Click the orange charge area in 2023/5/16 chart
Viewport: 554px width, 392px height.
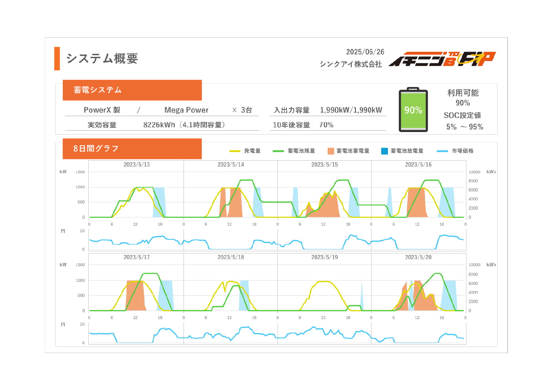[x=417, y=203]
